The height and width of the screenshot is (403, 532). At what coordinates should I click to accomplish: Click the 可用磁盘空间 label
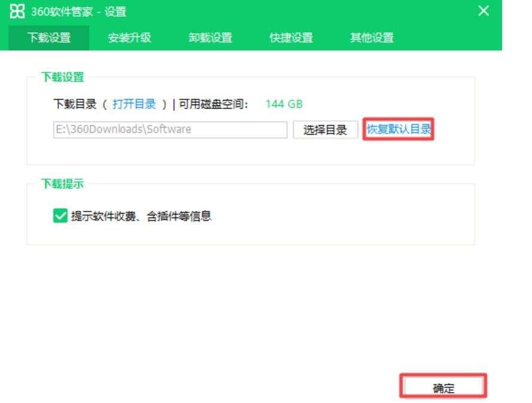(x=214, y=104)
